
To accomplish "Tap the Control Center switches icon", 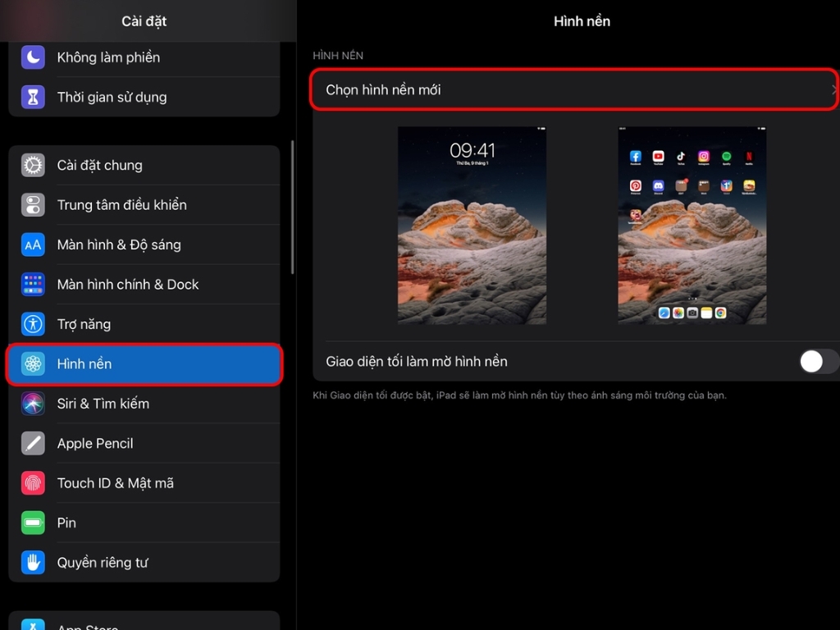I will tap(33, 204).
